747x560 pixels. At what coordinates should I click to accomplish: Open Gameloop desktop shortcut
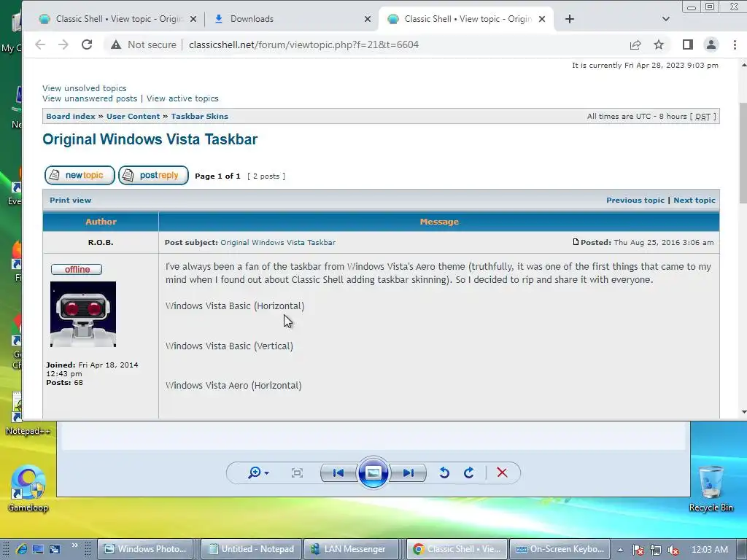coord(28,488)
